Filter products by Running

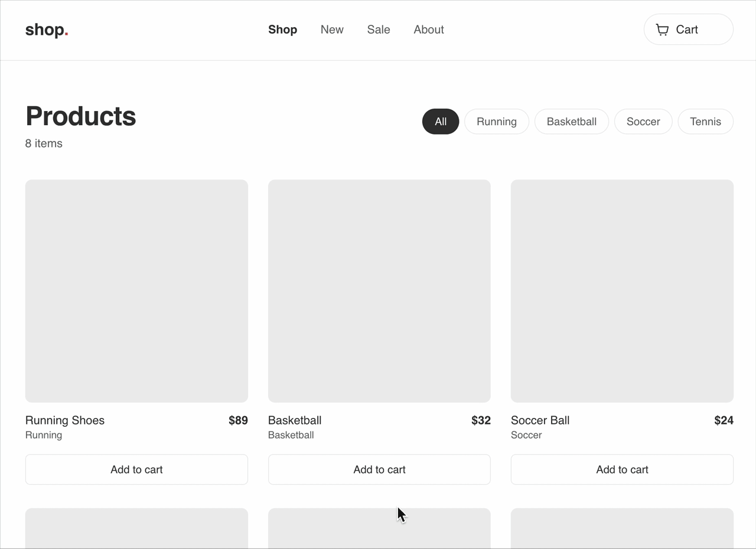(497, 122)
